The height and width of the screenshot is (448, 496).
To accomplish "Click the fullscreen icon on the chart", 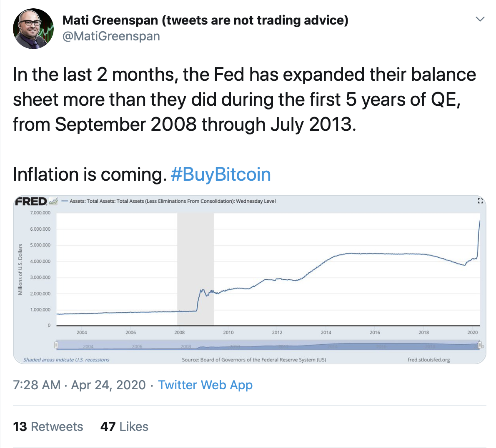I will click(x=480, y=201).
